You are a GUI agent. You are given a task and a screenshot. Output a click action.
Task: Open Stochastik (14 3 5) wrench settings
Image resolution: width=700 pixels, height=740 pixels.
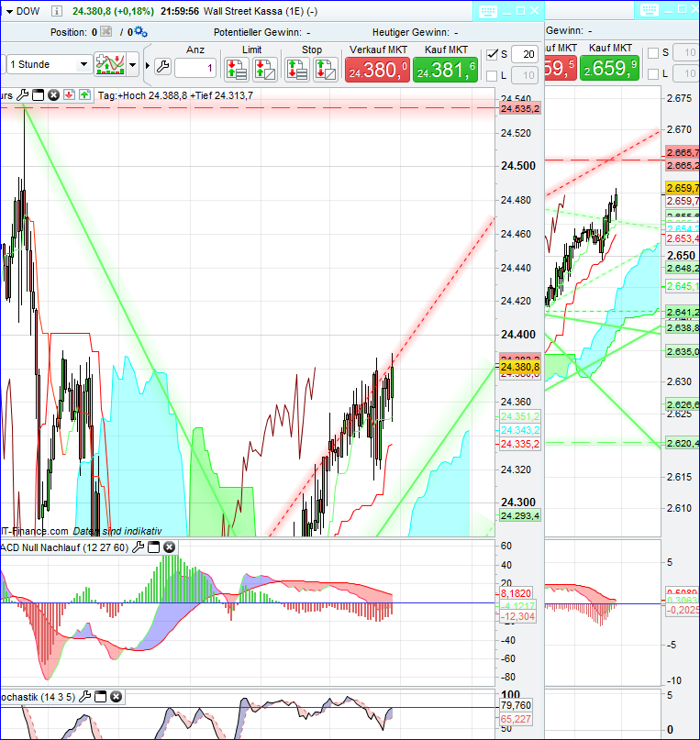tap(85, 697)
